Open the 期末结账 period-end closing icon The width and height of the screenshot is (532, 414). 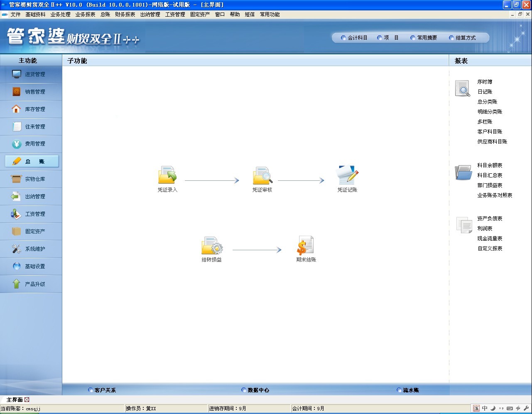coord(305,245)
